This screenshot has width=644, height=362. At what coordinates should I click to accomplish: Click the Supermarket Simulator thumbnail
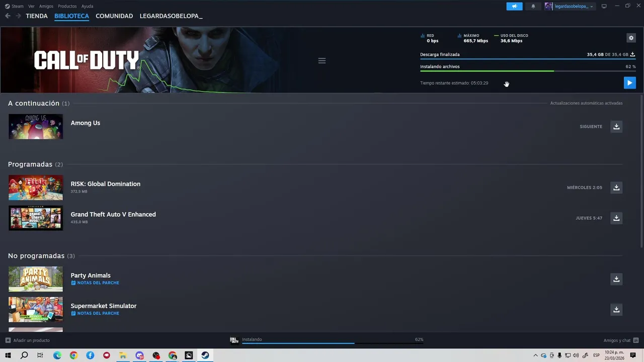36,309
